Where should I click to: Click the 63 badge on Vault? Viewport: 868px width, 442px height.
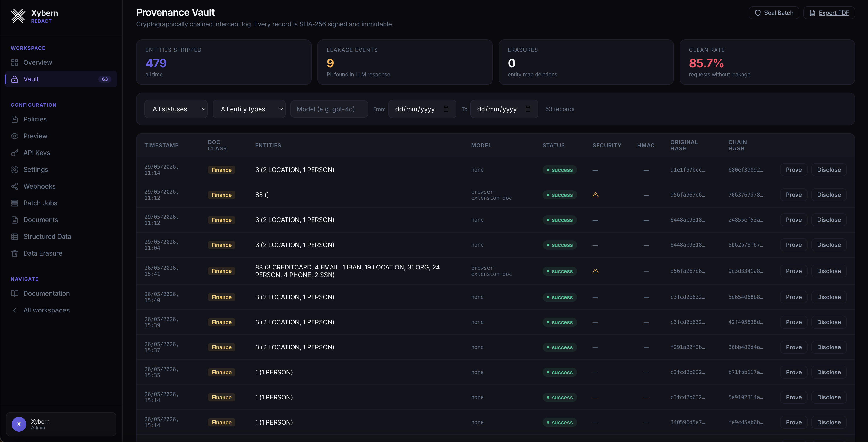pos(105,79)
